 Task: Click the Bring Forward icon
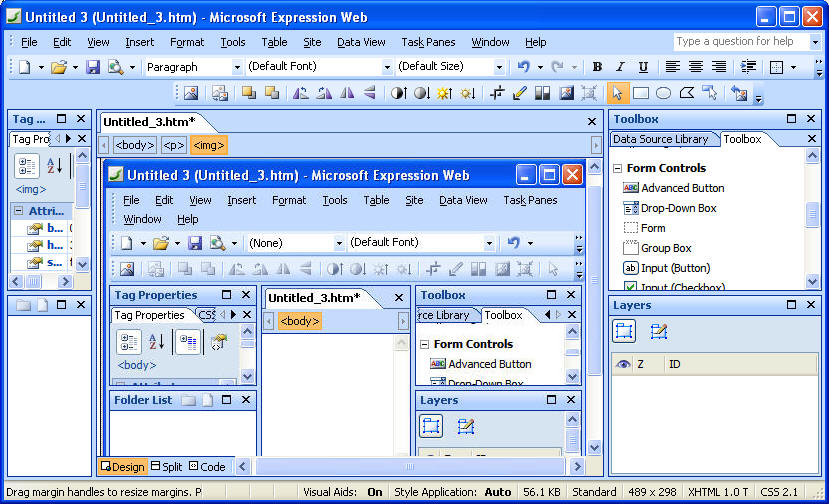coord(248,93)
